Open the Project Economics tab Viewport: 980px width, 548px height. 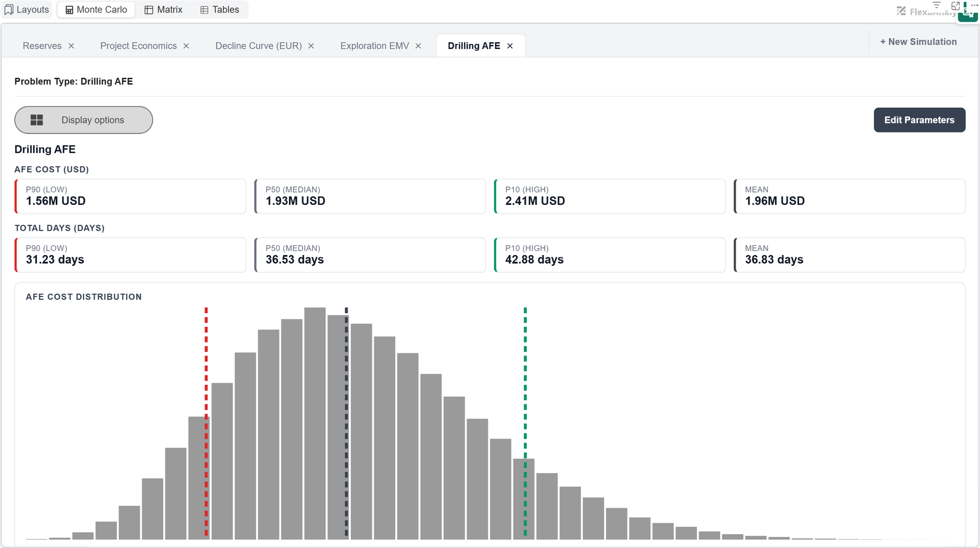click(x=138, y=46)
